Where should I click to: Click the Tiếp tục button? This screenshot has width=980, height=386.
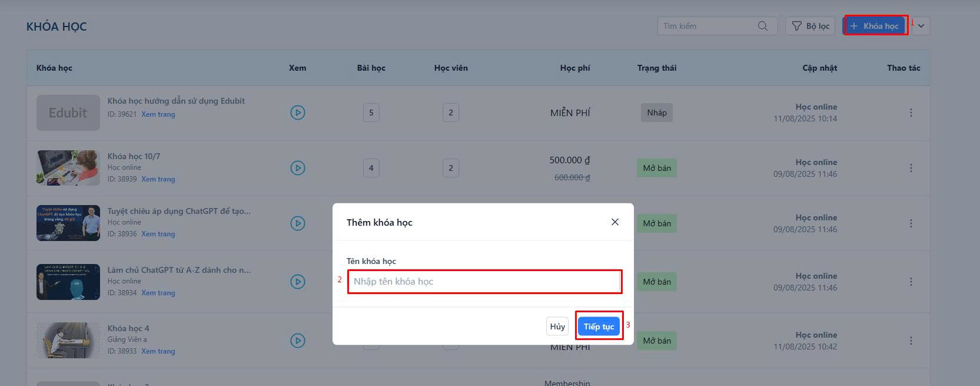click(599, 326)
